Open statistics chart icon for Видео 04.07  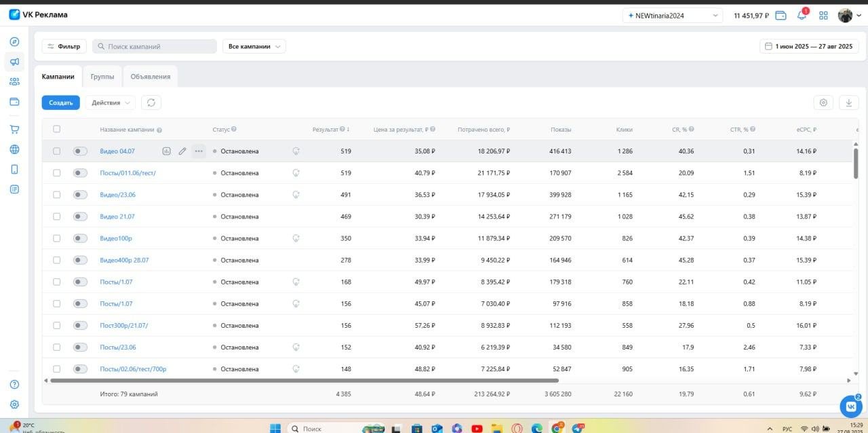[166, 151]
